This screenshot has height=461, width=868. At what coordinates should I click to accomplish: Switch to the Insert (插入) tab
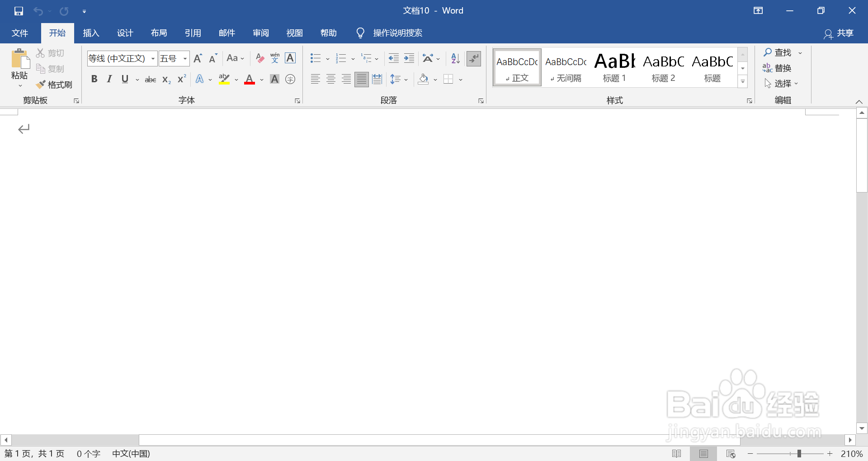point(91,33)
